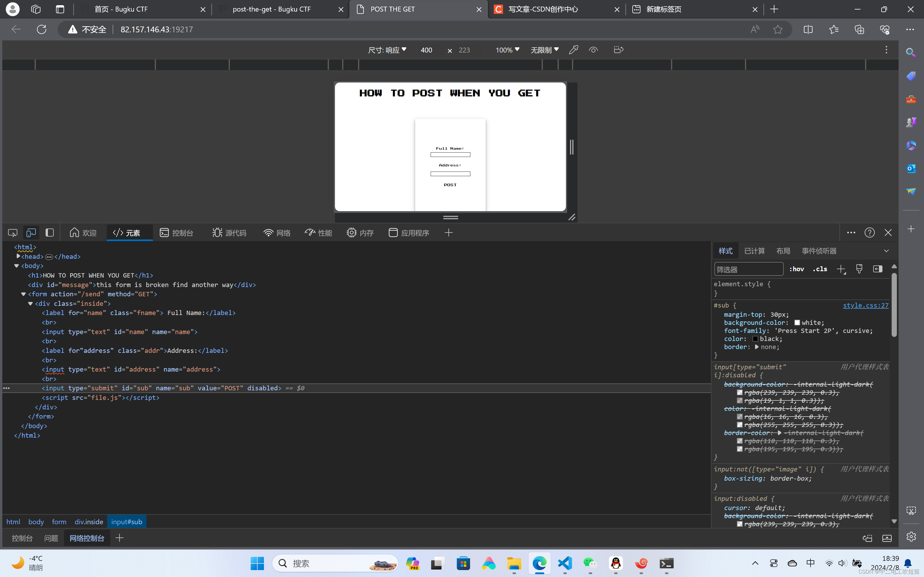Open the Memory panel chip icon
Viewport: 924px width, 577px height.
[x=351, y=233]
